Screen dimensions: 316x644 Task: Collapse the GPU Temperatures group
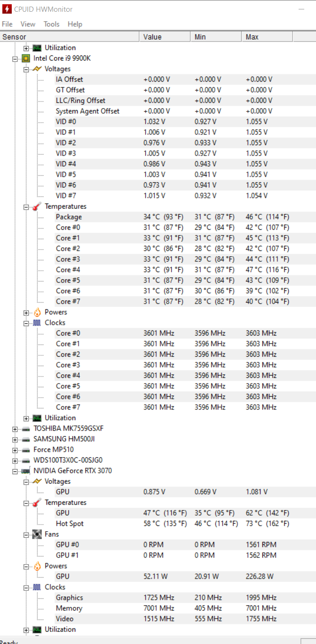pos(26,502)
